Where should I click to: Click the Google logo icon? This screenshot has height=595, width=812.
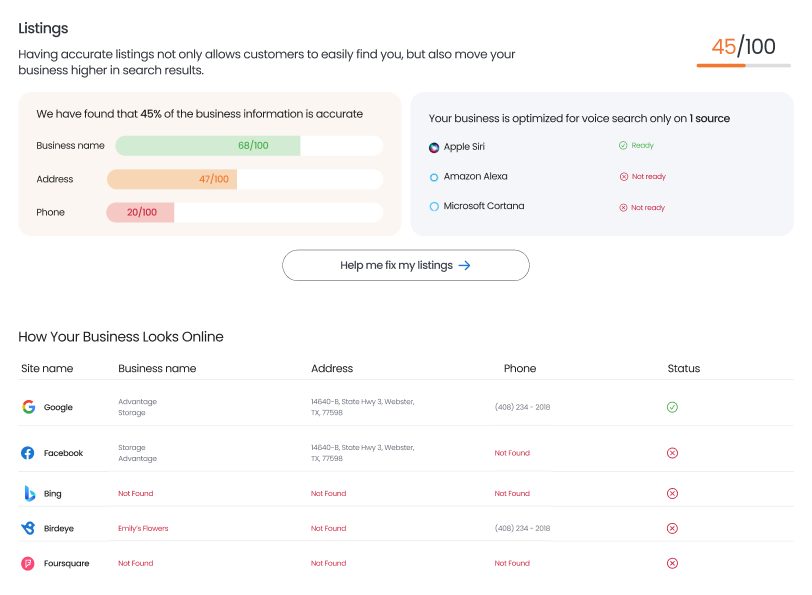click(28, 407)
